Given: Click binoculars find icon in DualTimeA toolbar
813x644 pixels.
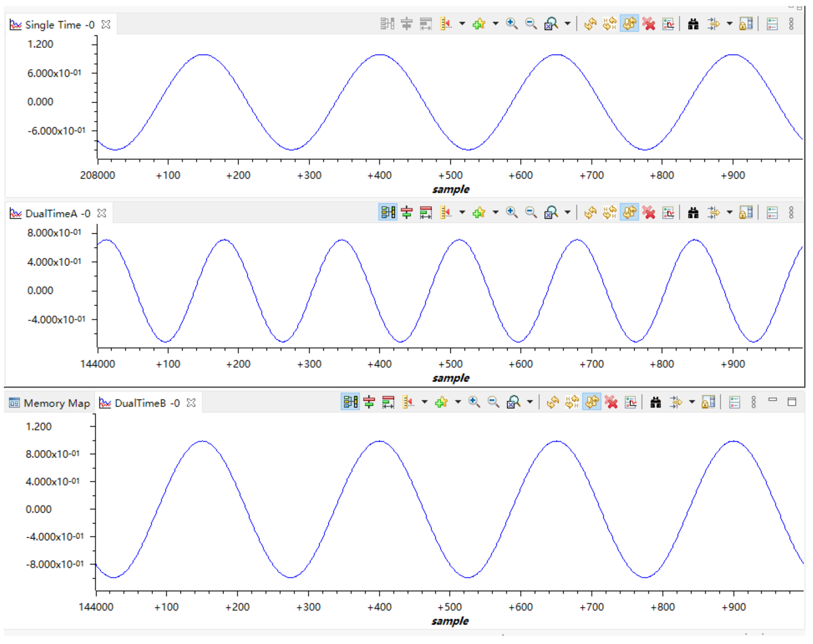Looking at the screenshot, I should pos(693,213).
